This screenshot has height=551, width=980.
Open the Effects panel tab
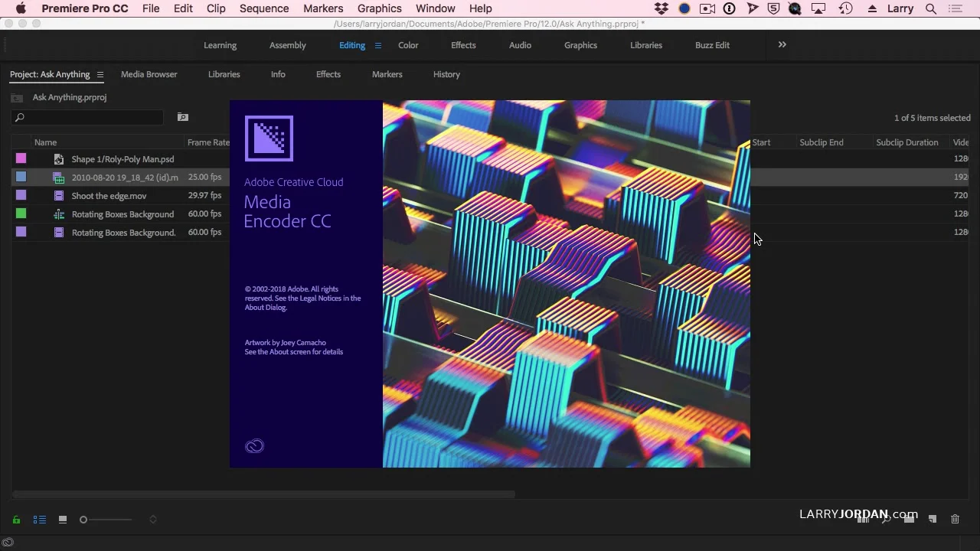pos(328,74)
